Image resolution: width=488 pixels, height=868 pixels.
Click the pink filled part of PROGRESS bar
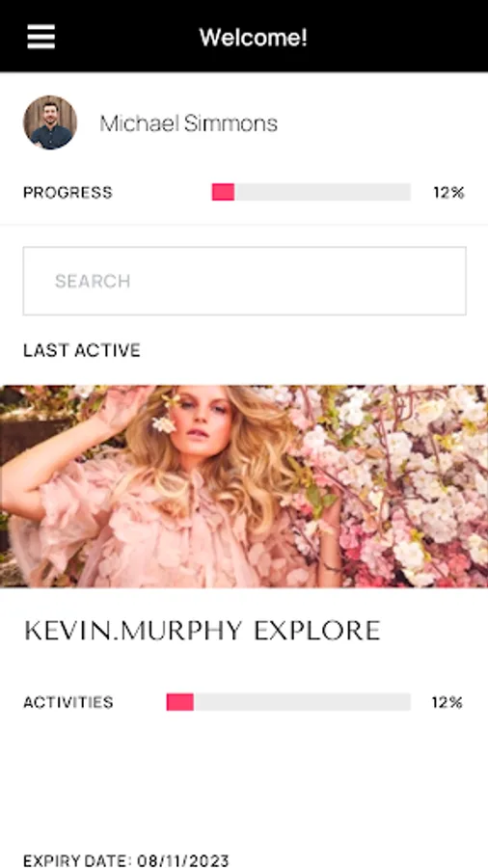(223, 192)
